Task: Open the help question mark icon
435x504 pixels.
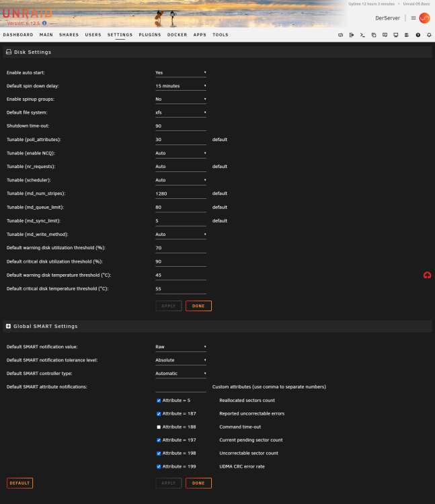Action: click(x=418, y=35)
